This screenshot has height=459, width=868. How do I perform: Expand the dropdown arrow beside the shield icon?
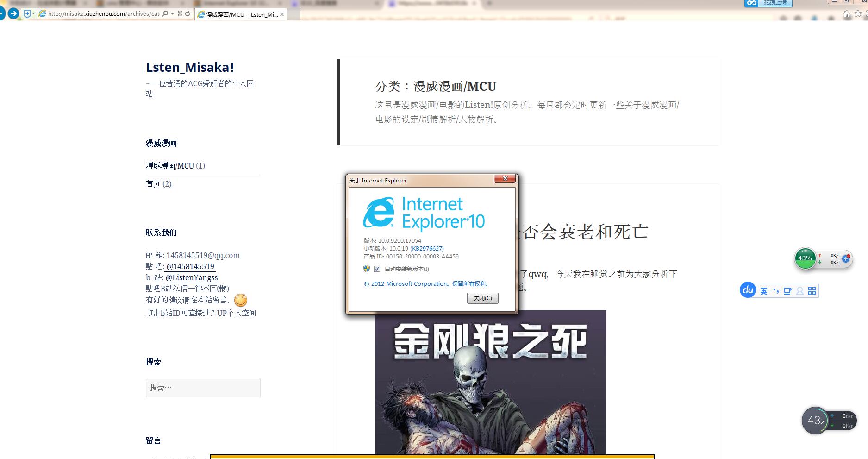click(33, 14)
